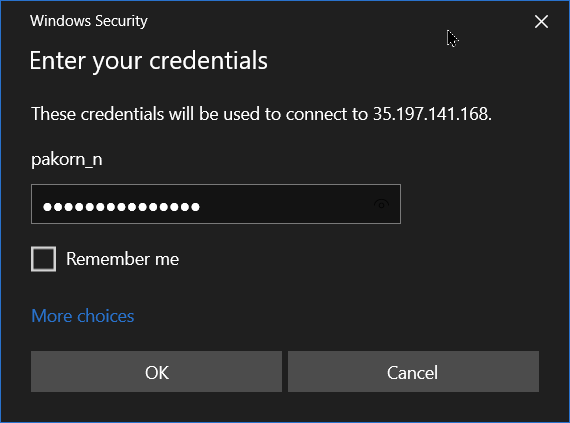Screen dimensions: 570x423
Task: Click the credentials description sentence
Action: click(261, 114)
